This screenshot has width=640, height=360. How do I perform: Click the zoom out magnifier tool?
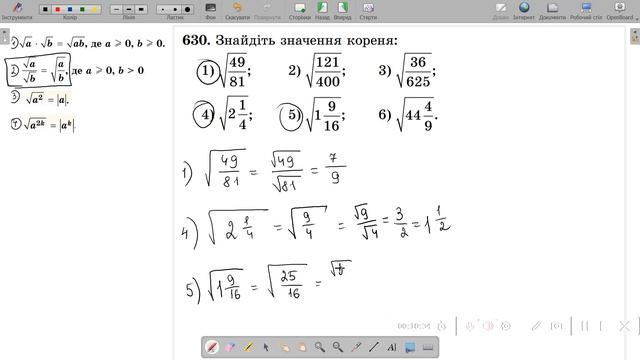(x=338, y=347)
